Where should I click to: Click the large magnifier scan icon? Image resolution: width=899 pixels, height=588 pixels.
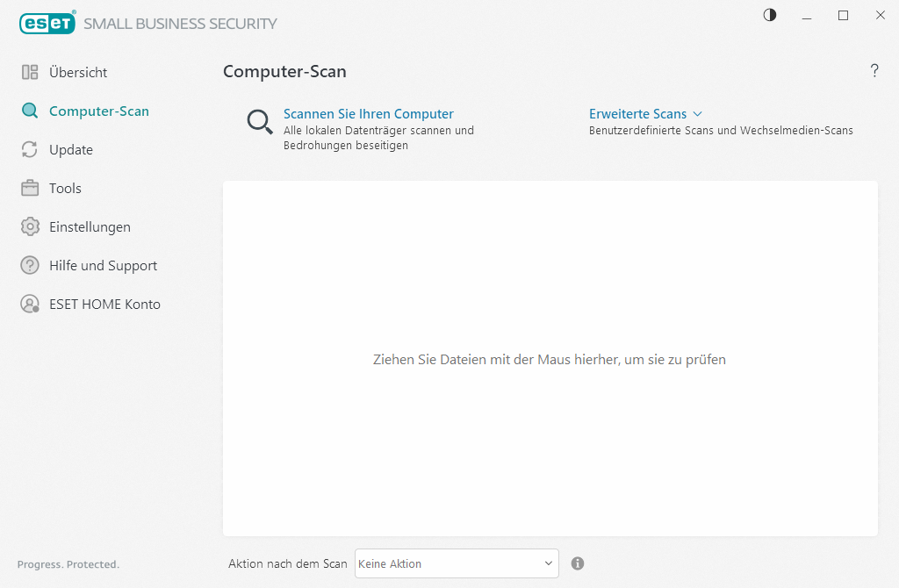coord(260,122)
